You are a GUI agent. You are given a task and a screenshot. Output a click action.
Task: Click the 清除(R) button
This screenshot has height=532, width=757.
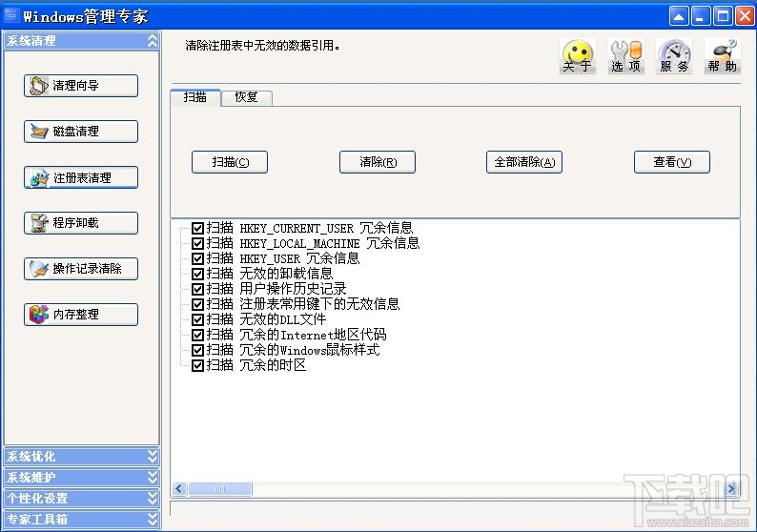[378, 162]
